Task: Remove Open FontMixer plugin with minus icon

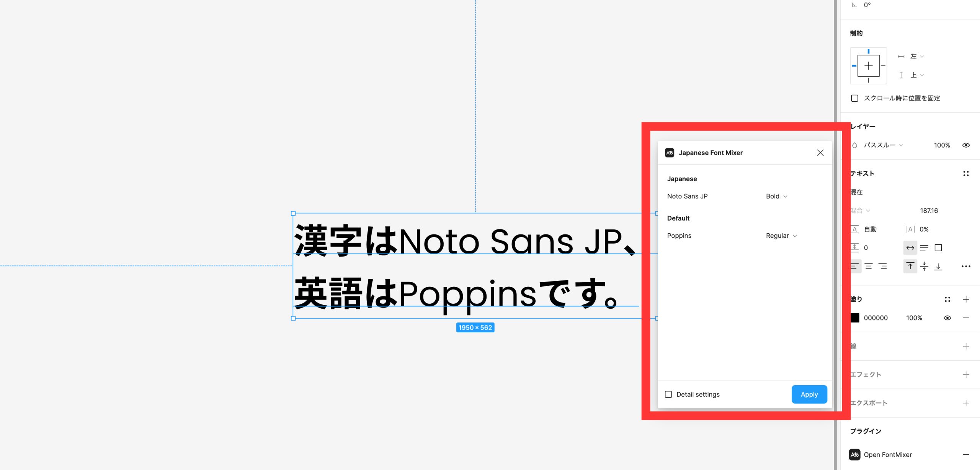Action: tap(966, 455)
